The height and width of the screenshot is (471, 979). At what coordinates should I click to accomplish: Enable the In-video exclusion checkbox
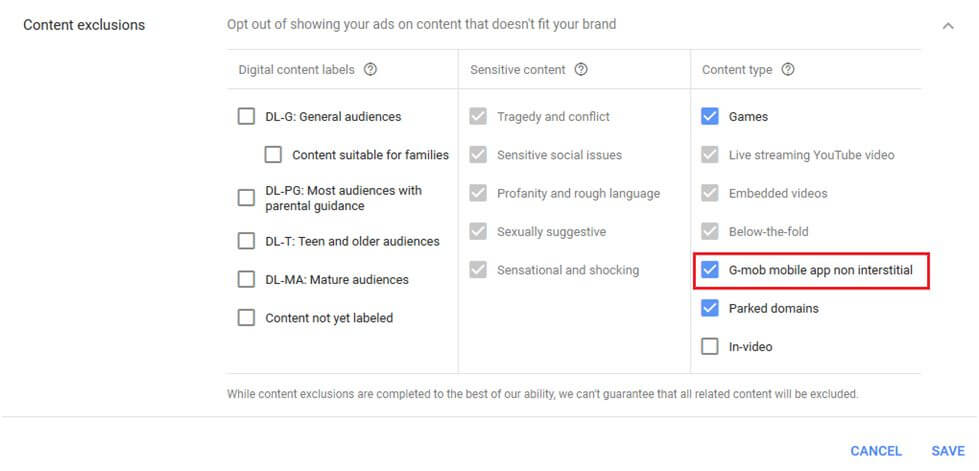(710, 347)
